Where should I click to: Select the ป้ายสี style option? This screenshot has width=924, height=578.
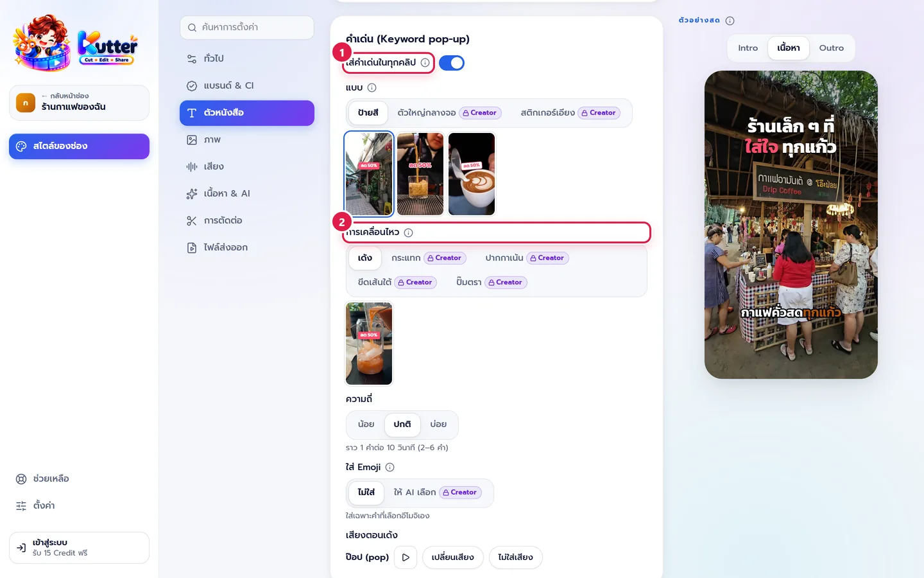368,113
